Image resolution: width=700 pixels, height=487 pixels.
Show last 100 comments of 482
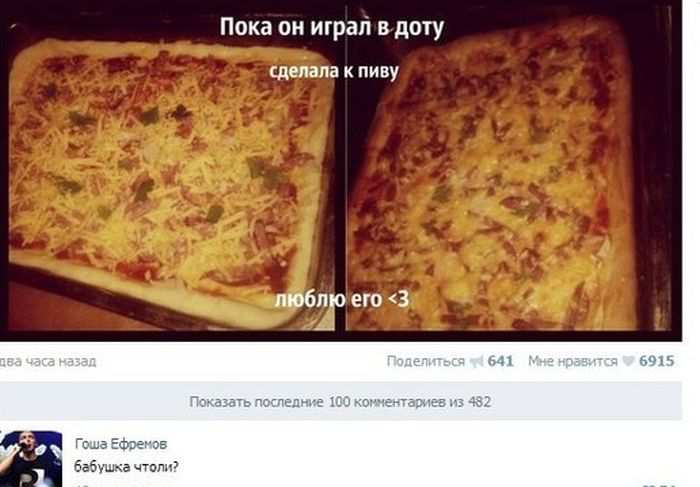pyautogui.click(x=340, y=401)
